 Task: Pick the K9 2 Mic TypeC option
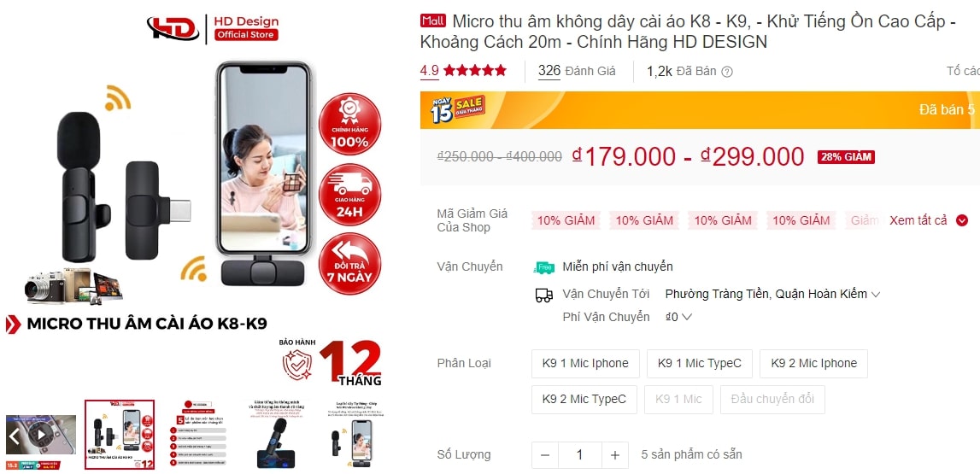pos(584,400)
